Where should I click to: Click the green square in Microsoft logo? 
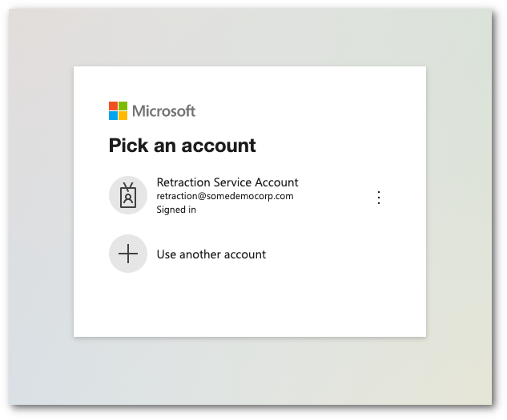[x=123, y=106]
